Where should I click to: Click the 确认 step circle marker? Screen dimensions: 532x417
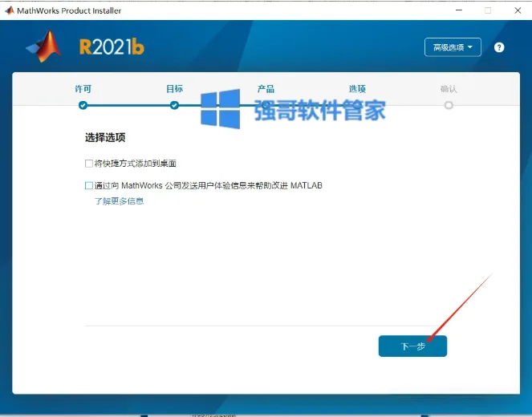tap(449, 105)
